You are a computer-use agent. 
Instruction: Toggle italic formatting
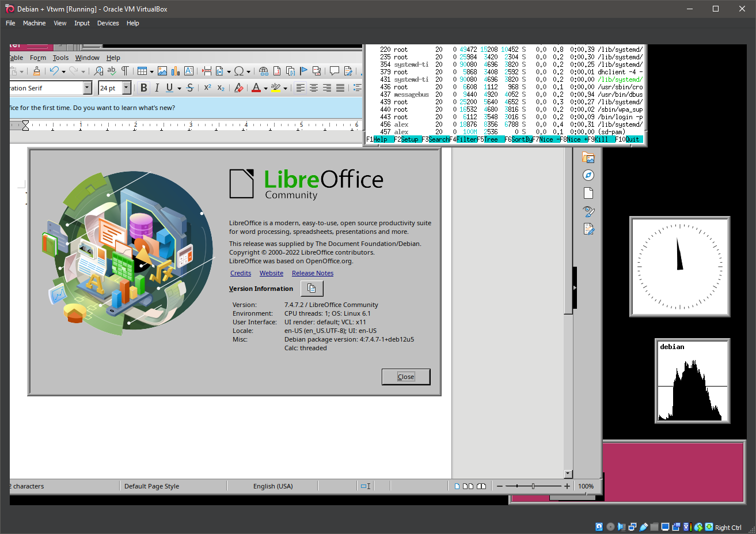point(157,88)
